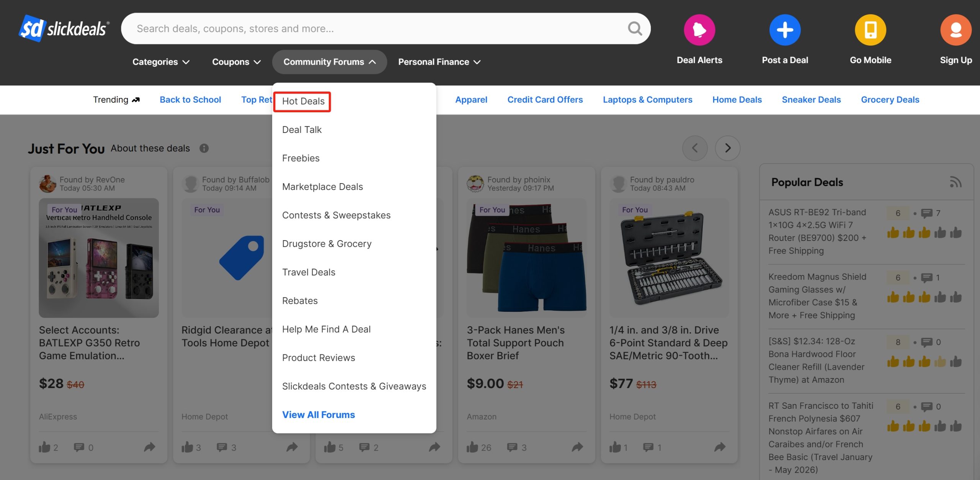Collapse the Community Forums dropdown
980x480 pixels.
click(329, 62)
